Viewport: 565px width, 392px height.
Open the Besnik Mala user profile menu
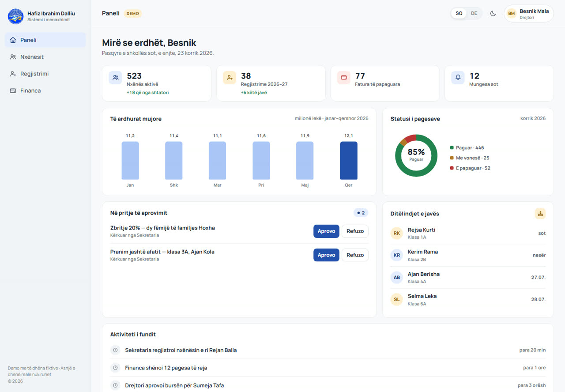529,13
